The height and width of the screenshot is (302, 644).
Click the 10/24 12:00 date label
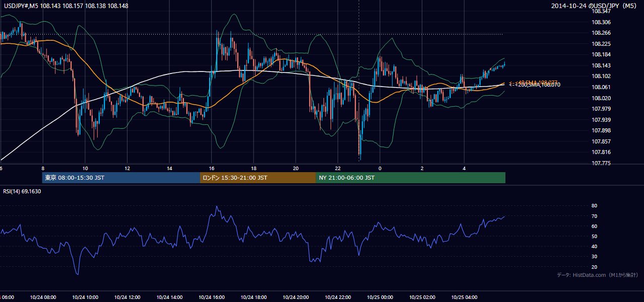coord(127,297)
